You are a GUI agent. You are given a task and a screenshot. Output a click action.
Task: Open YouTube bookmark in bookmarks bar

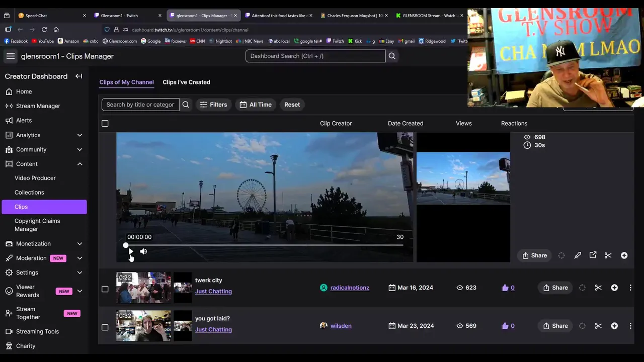[43, 41]
